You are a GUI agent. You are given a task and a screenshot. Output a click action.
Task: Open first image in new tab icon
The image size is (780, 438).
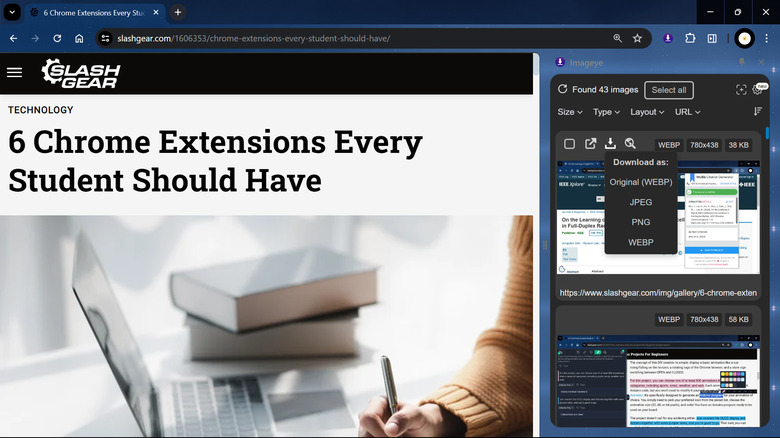[590, 144]
